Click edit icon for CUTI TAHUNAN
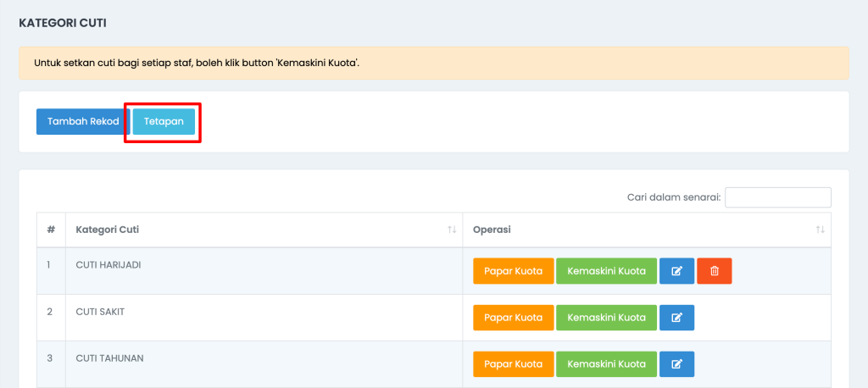Image resolution: width=868 pixels, height=388 pixels. pos(676,364)
